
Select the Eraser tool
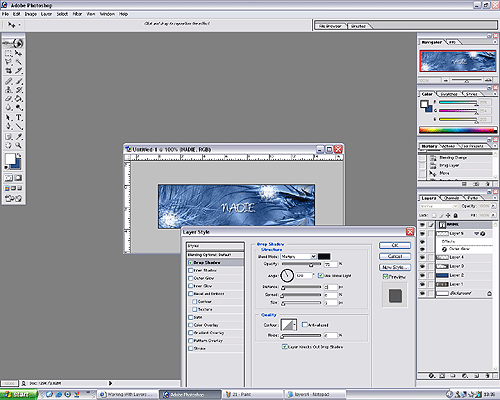point(8,99)
